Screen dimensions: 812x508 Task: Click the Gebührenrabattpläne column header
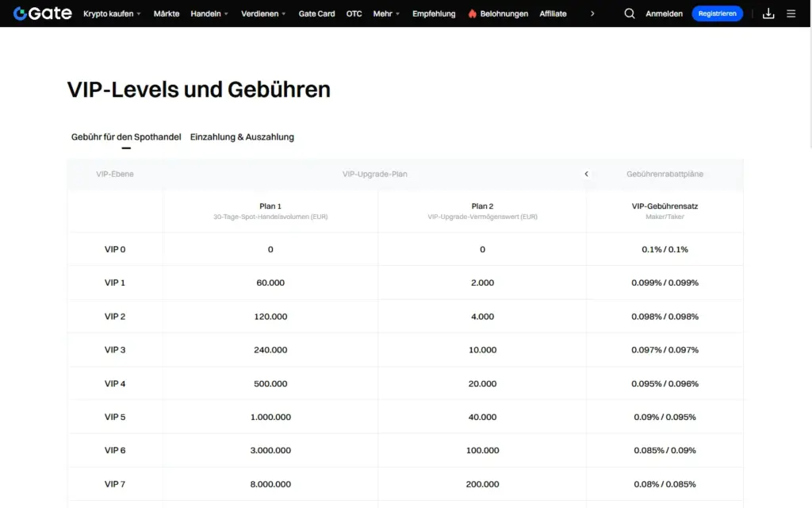[x=665, y=174]
